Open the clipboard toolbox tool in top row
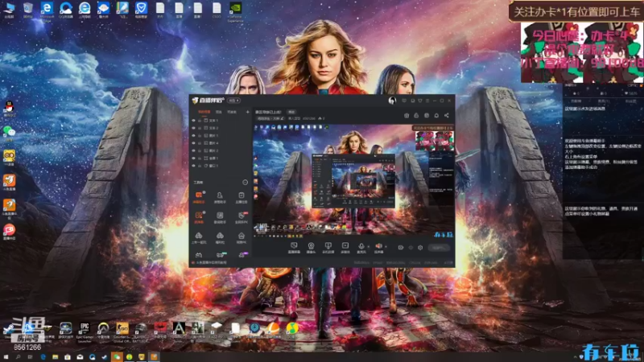 (x=241, y=197)
